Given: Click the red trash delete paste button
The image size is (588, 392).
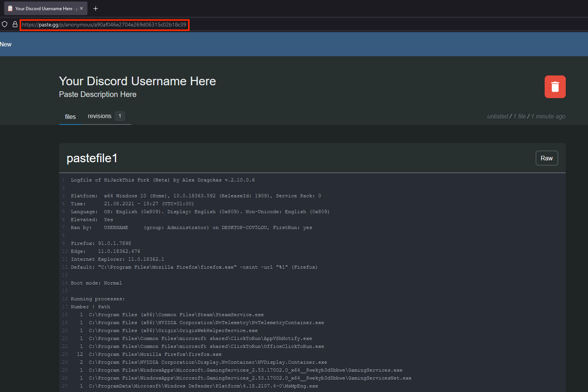Looking at the screenshot, I should [555, 87].
